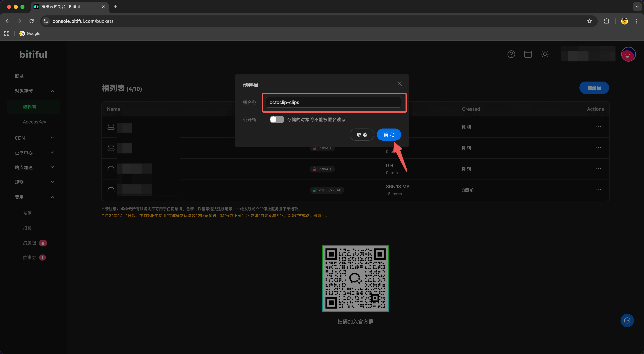This screenshot has height=354, width=644.
Task: Open the tab search dropdown arrow
Action: pos(637,7)
